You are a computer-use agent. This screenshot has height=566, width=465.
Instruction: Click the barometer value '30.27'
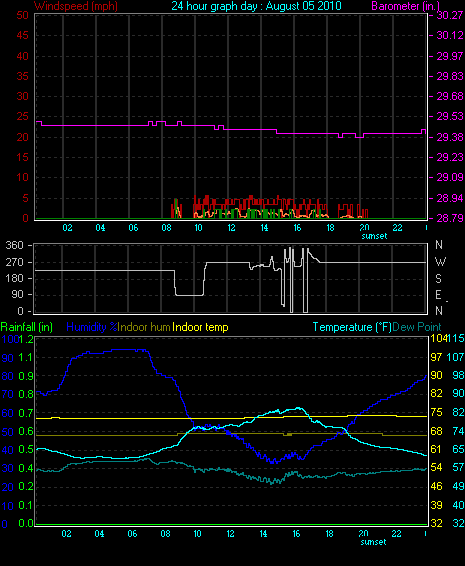click(x=450, y=15)
